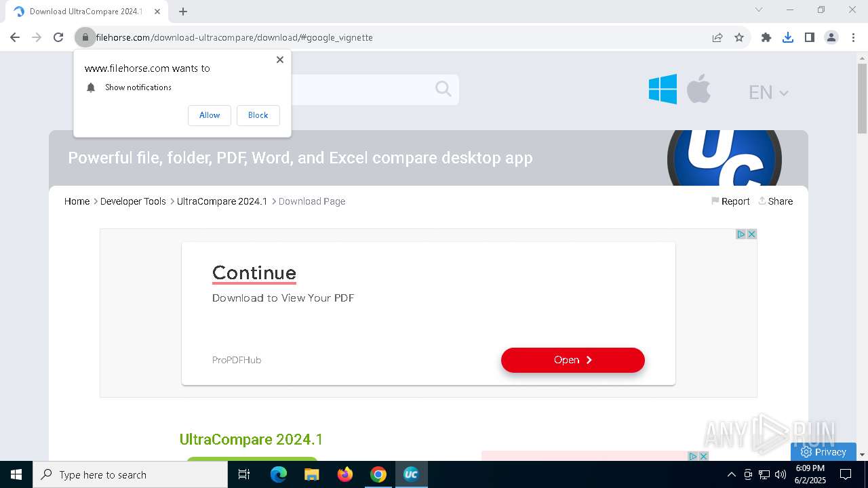Click the Privacy settings button
The image size is (868, 488).
pyautogui.click(x=823, y=452)
